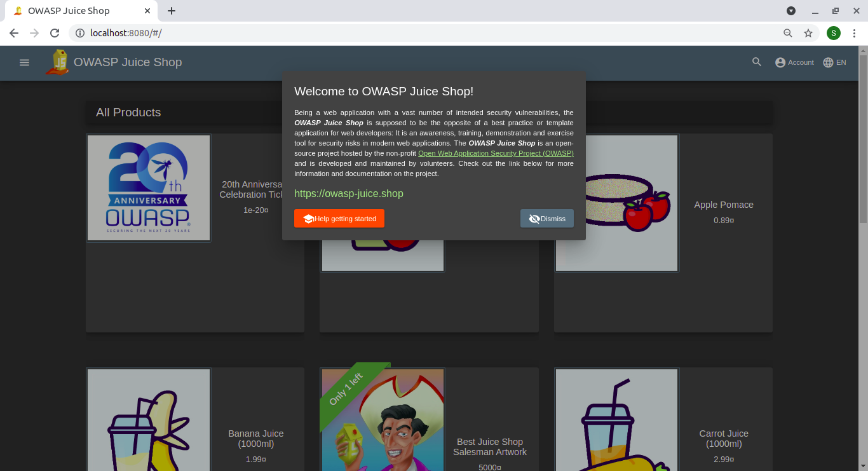Click the All Products heading
Viewport: 868px width, 471px height.
click(x=128, y=113)
